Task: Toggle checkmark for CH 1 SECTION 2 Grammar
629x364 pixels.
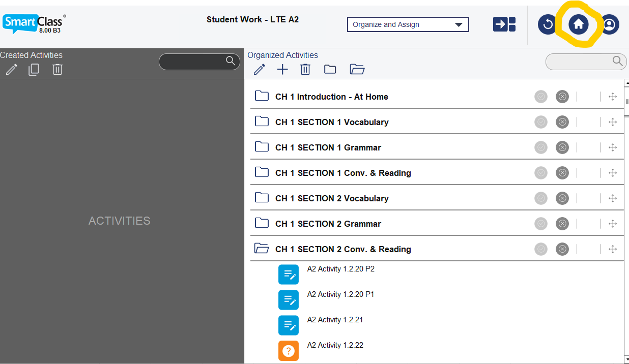Action: 541,224
